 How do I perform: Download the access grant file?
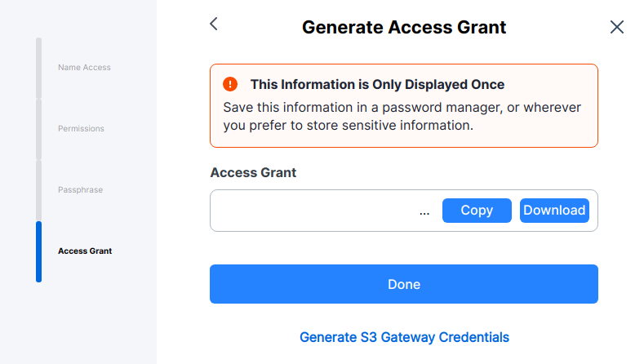click(x=554, y=211)
